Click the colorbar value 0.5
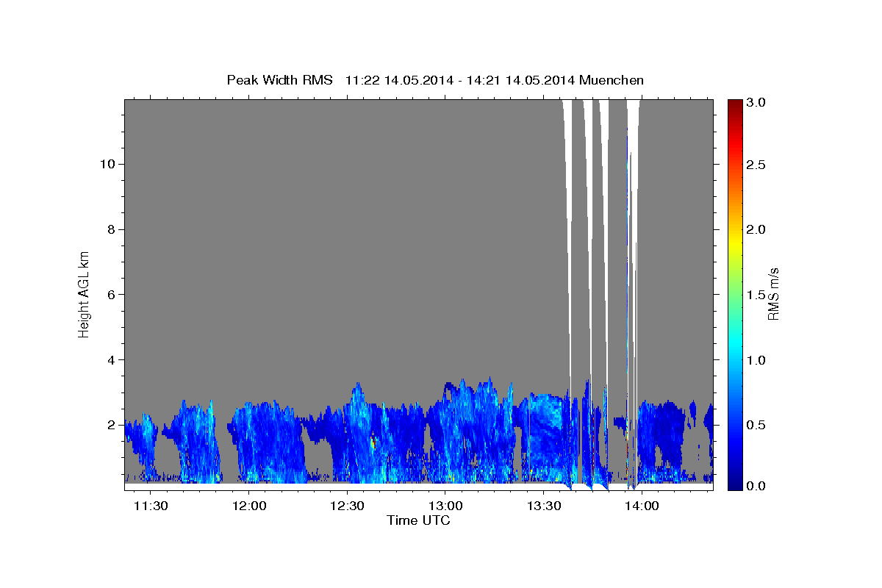 click(x=756, y=424)
